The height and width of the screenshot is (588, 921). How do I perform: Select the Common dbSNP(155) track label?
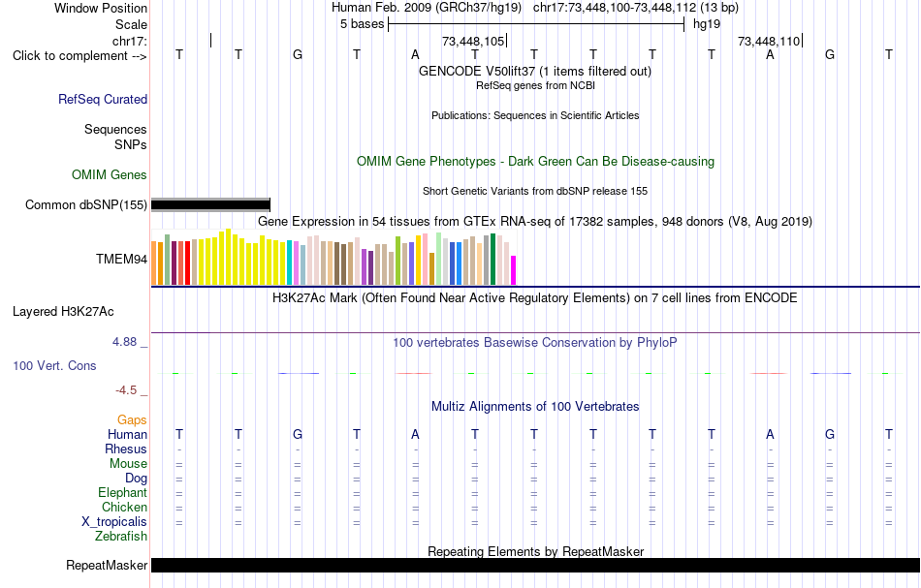(85, 204)
